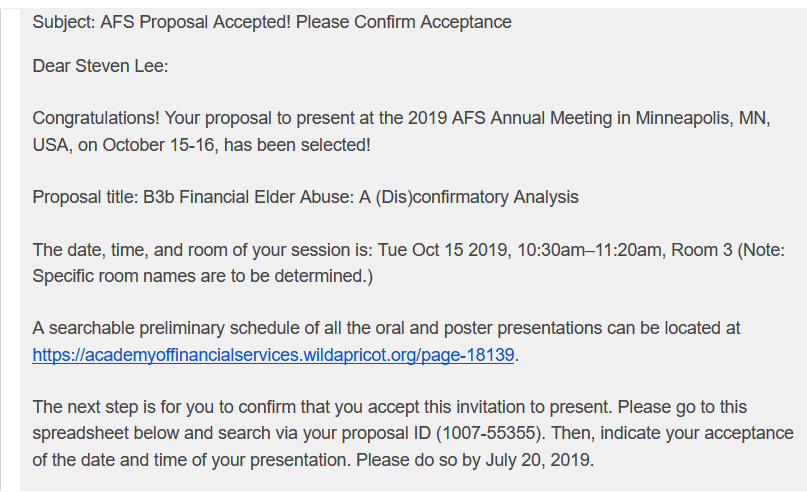Click the 'Dear Steven Lee:' greeting
The image size is (807, 492).
[100, 66]
